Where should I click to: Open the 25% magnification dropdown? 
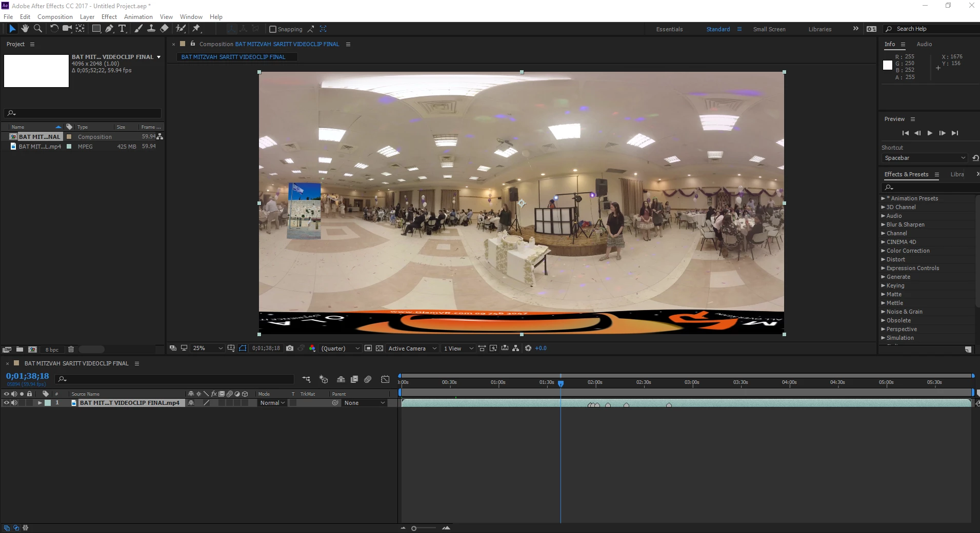[x=208, y=348]
